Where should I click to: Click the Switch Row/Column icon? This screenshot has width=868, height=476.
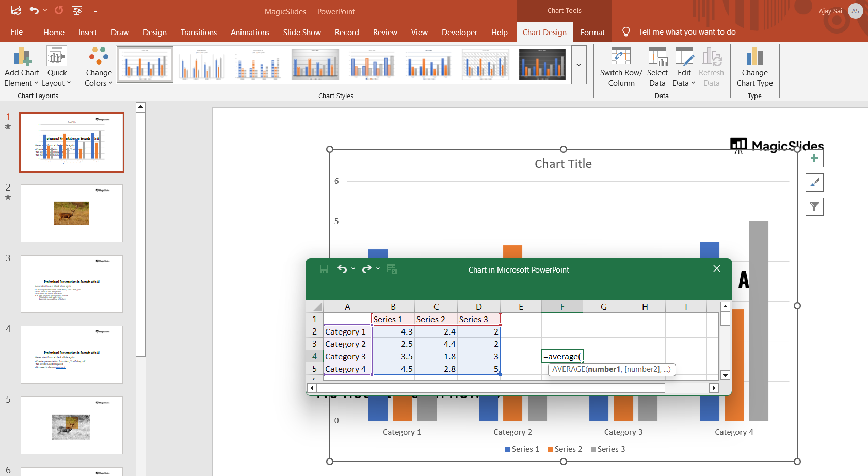pos(621,57)
